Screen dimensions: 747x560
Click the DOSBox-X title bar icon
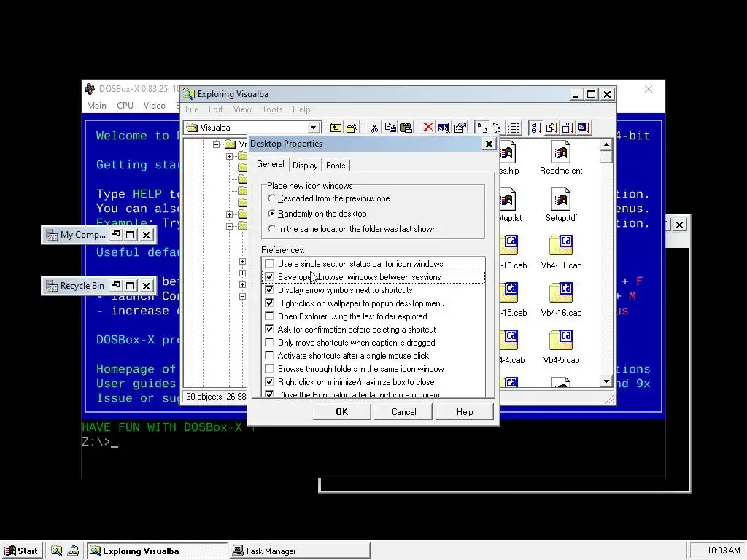coord(90,89)
